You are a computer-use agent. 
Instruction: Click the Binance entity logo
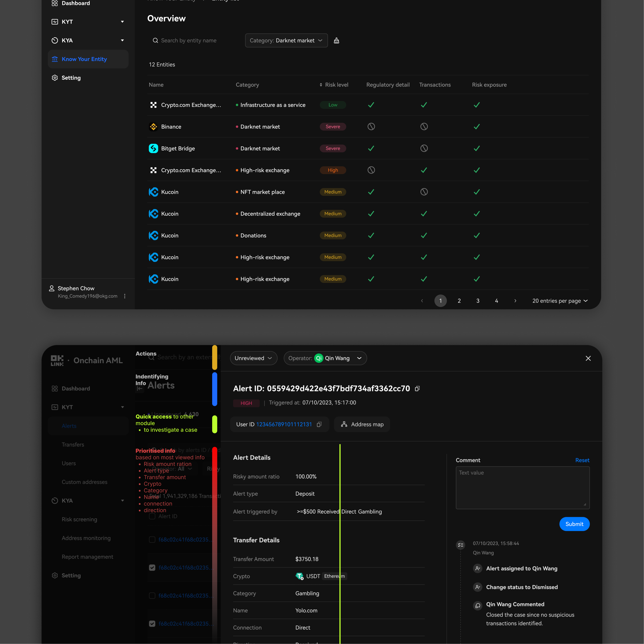click(x=153, y=127)
